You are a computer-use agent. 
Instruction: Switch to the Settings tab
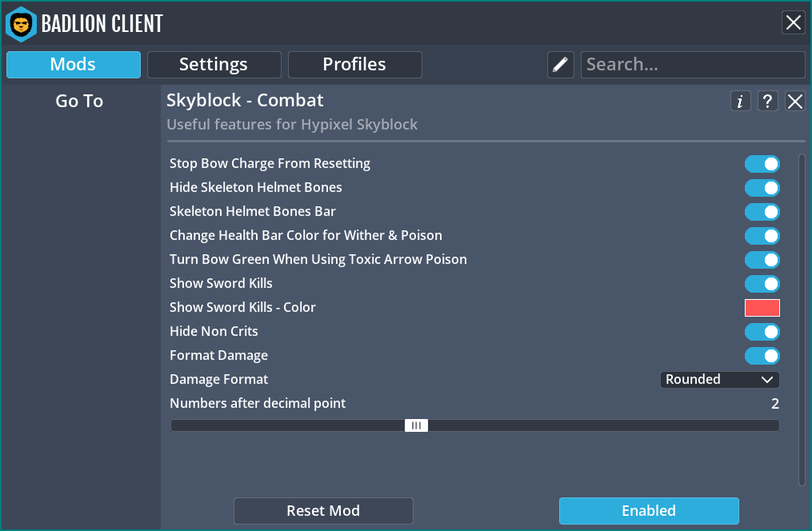214,65
